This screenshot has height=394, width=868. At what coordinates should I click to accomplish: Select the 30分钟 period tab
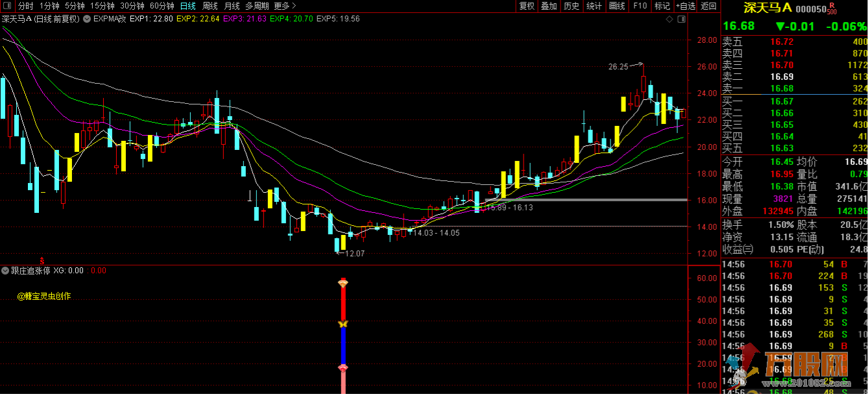coord(132,6)
